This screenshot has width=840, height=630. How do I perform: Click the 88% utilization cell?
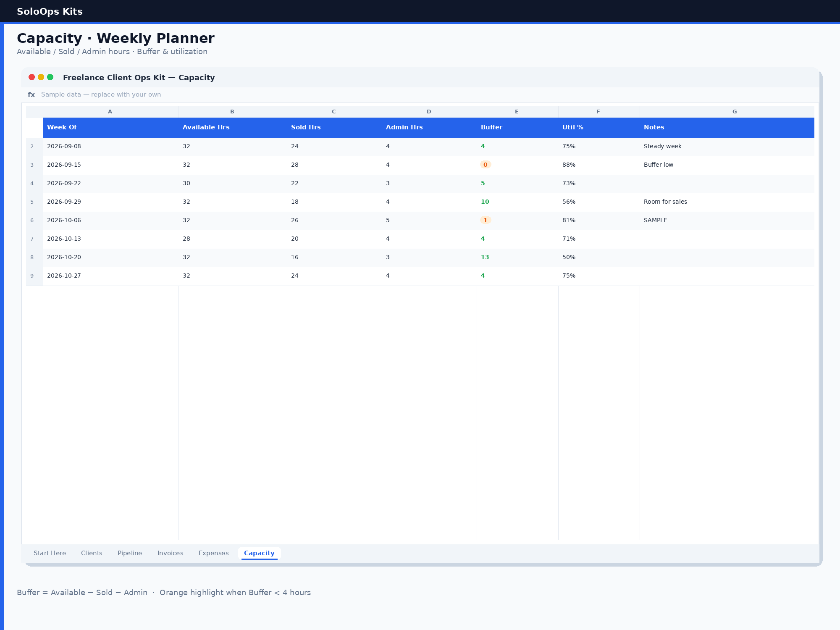(x=599, y=165)
